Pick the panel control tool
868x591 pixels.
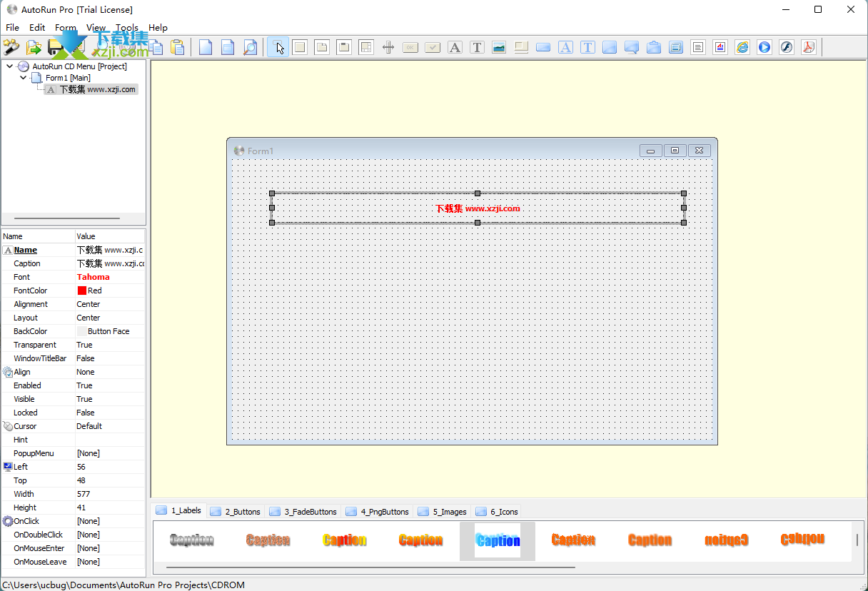click(300, 48)
